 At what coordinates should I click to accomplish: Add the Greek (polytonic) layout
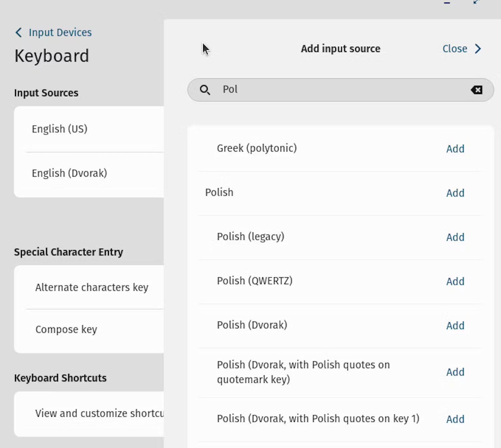click(455, 149)
